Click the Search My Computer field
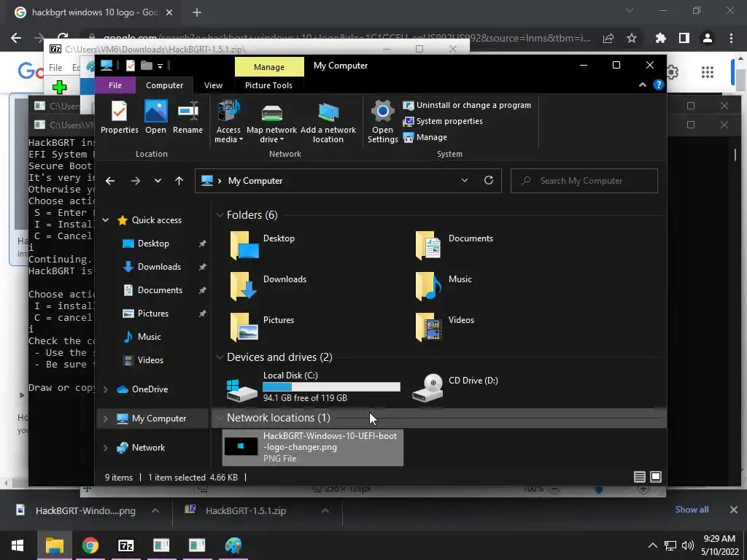The width and height of the screenshot is (747, 560). 584,181
